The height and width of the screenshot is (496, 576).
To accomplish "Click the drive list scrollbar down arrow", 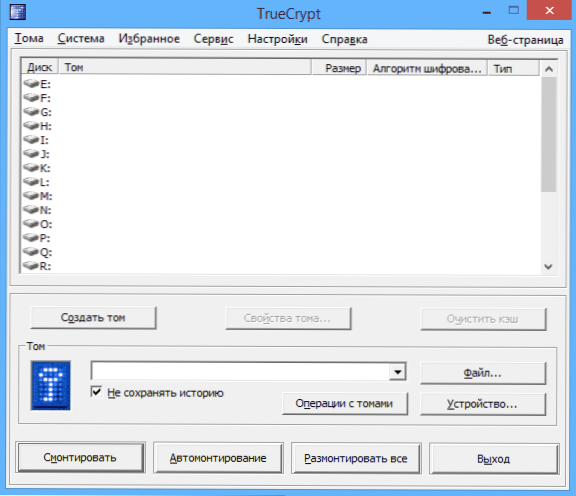I will (x=548, y=266).
